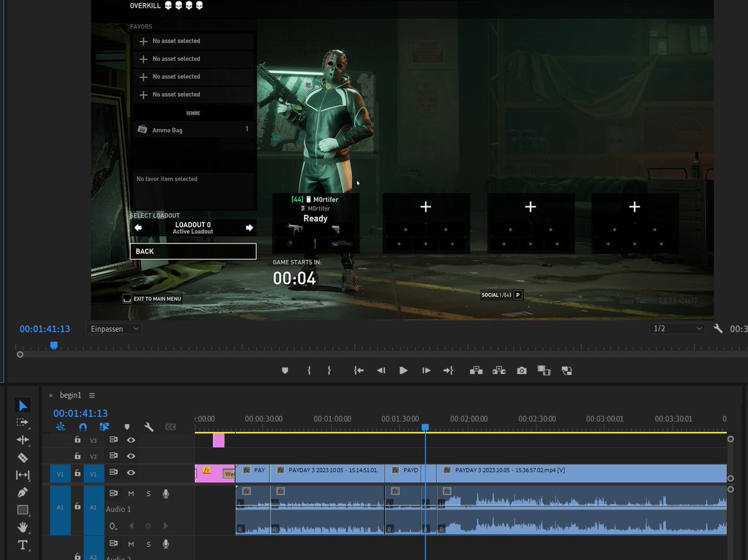Open begin1 sequence panel menu
This screenshot has width=748, height=560.
[92, 396]
